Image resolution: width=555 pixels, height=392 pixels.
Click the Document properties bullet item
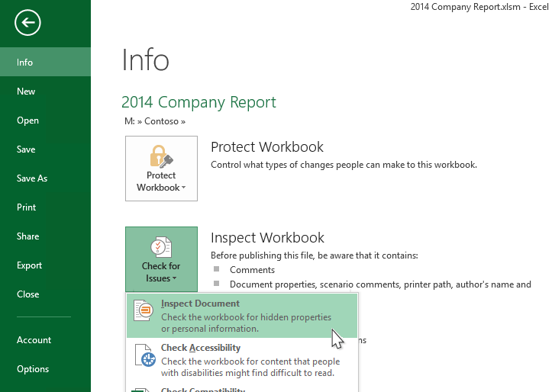coord(380,284)
